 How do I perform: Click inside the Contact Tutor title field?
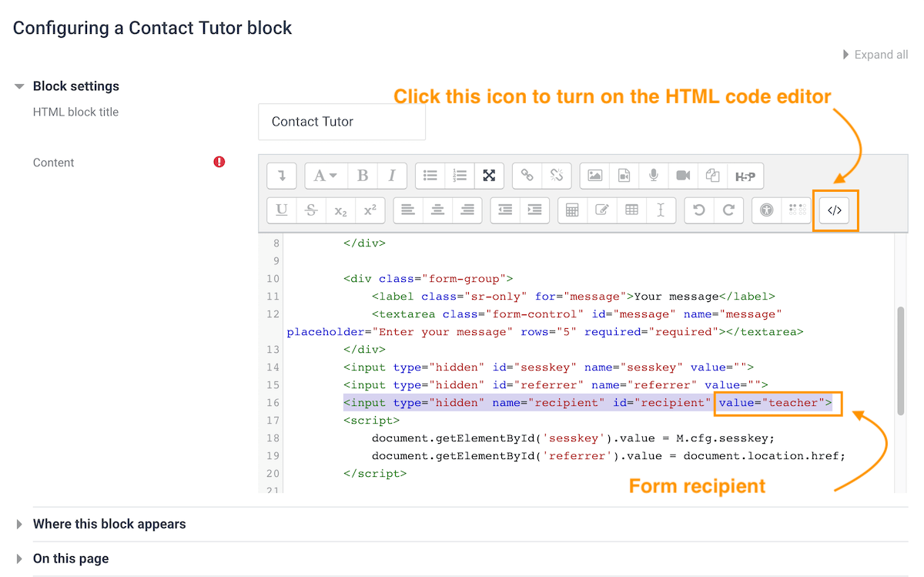point(341,121)
